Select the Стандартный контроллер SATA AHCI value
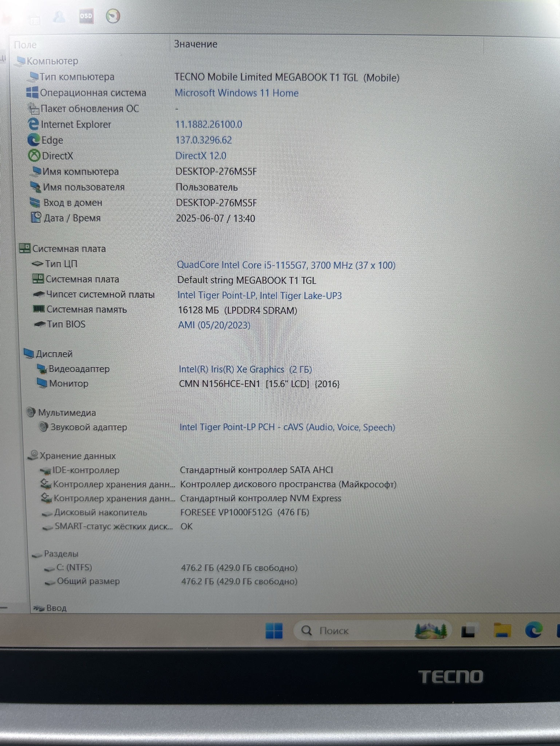Screen dimensions: 560x746 pos(256,470)
